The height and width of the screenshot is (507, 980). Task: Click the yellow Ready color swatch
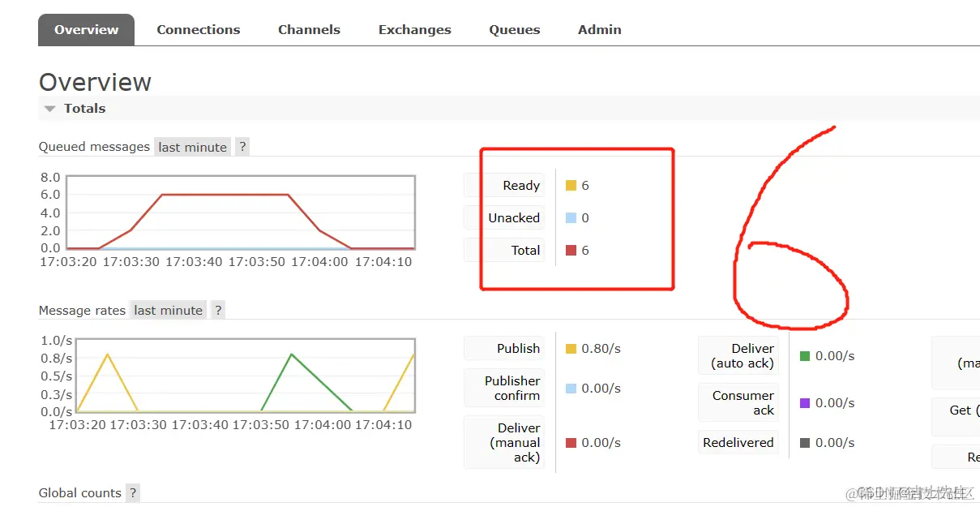[x=571, y=185]
